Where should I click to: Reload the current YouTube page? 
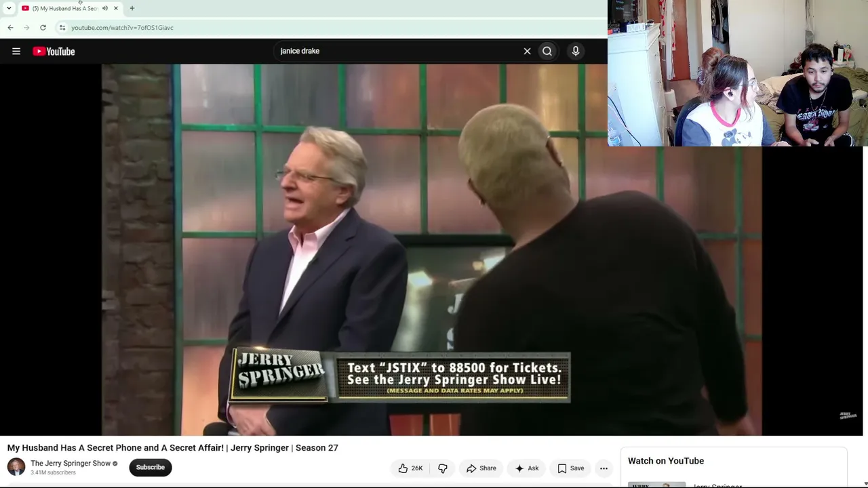coord(43,28)
